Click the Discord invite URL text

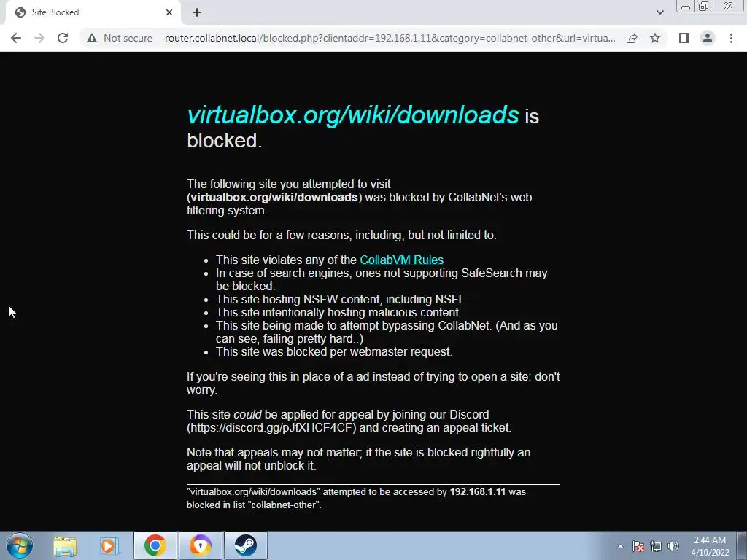271,427
